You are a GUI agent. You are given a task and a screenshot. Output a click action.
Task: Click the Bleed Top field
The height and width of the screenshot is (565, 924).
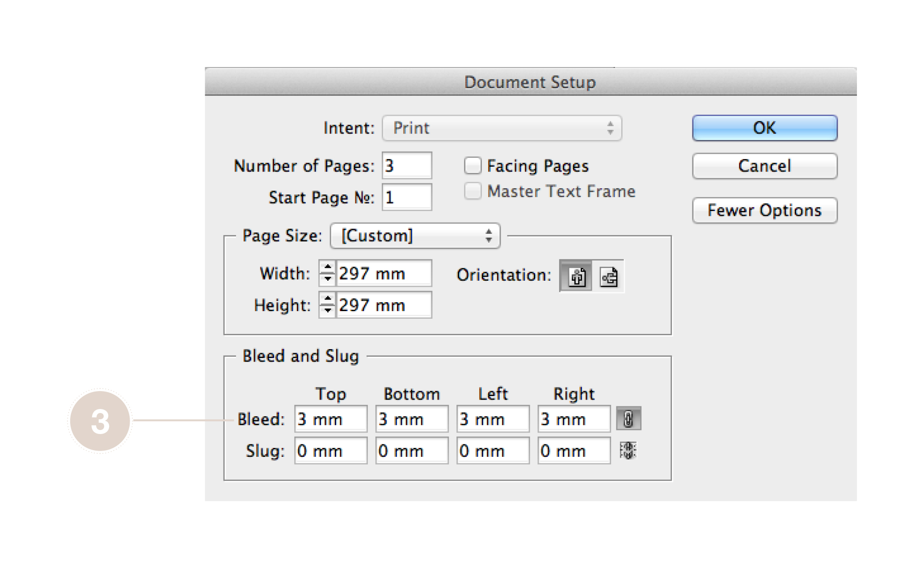click(x=331, y=419)
